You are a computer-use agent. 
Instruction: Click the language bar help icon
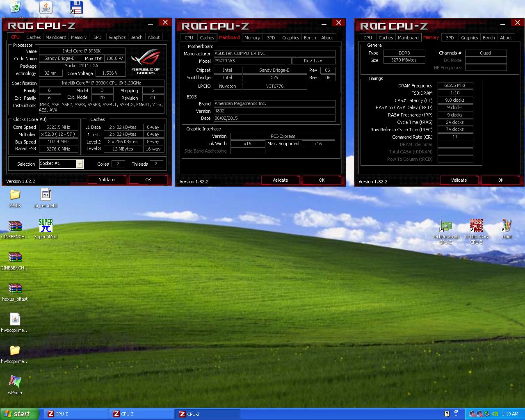(x=447, y=414)
